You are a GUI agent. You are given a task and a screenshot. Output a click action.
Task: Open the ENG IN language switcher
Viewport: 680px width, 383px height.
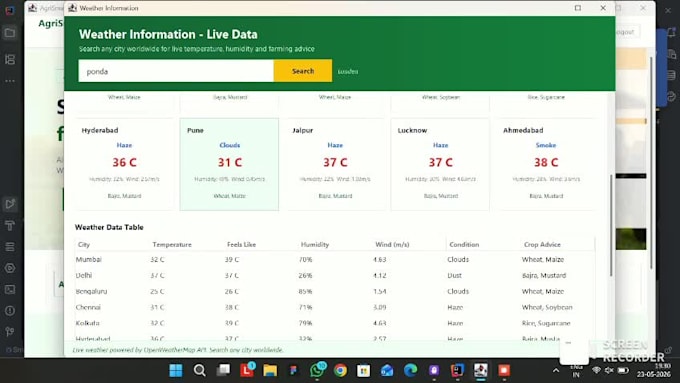[x=576, y=371]
